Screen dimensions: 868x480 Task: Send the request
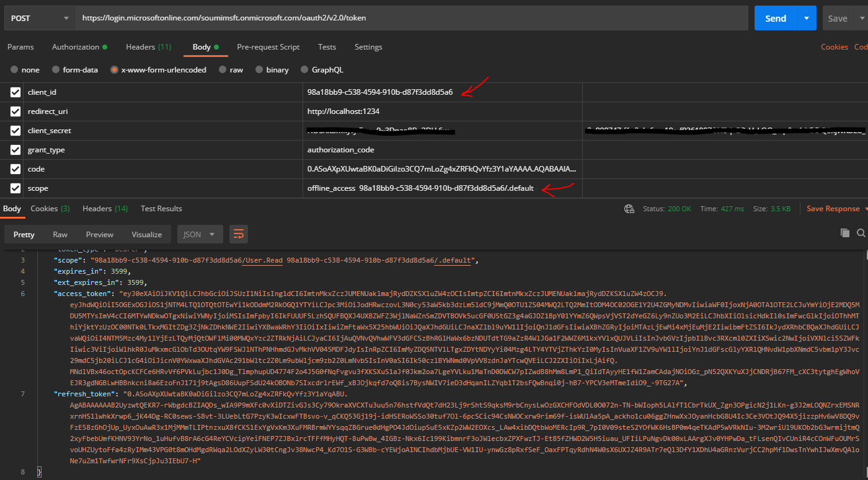pos(775,18)
